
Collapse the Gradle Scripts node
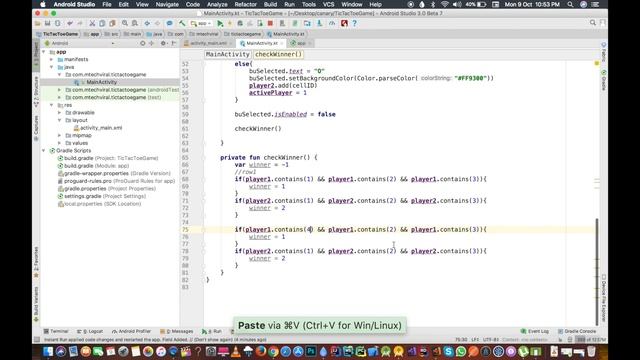pyautogui.click(x=44, y=151)
